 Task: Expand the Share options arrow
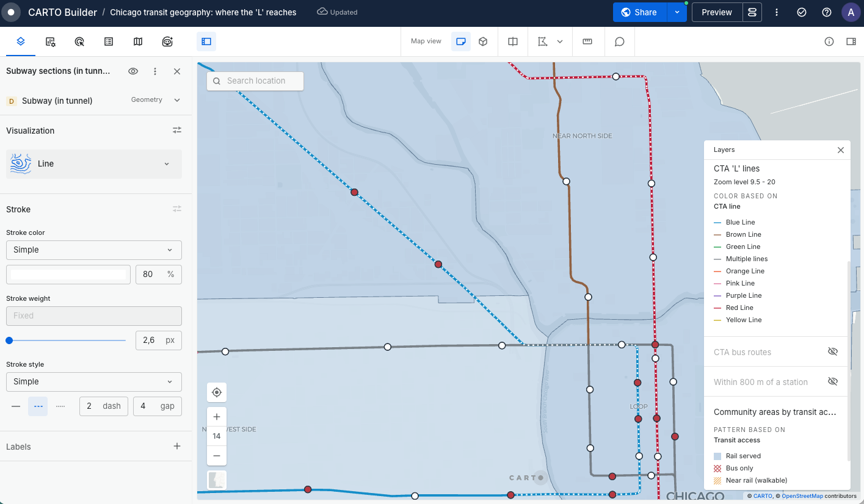point(677,12)
